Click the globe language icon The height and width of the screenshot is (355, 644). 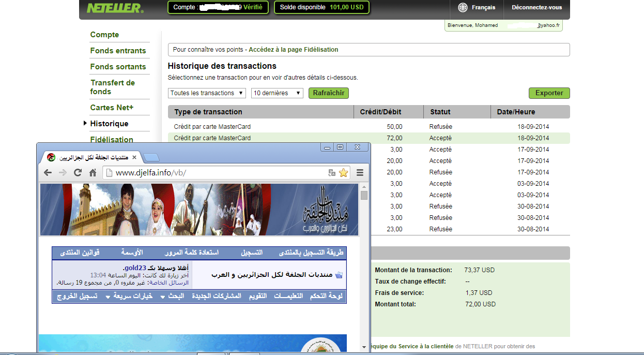(x=463, y=8)
